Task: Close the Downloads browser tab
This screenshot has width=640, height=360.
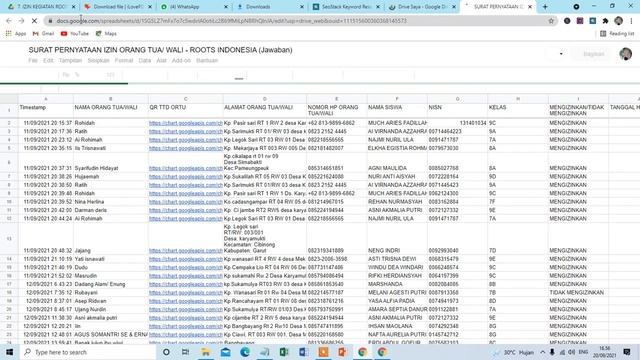Action: tap(302, 7)
